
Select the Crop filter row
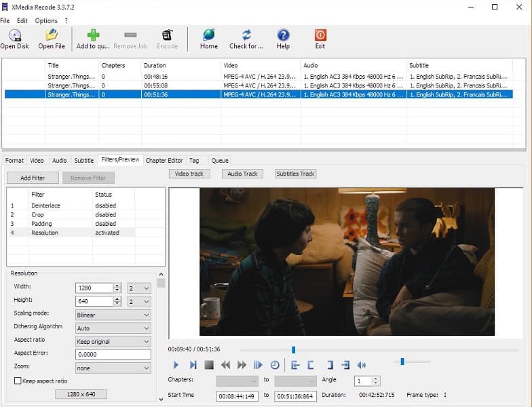click(x=71, y=214)
